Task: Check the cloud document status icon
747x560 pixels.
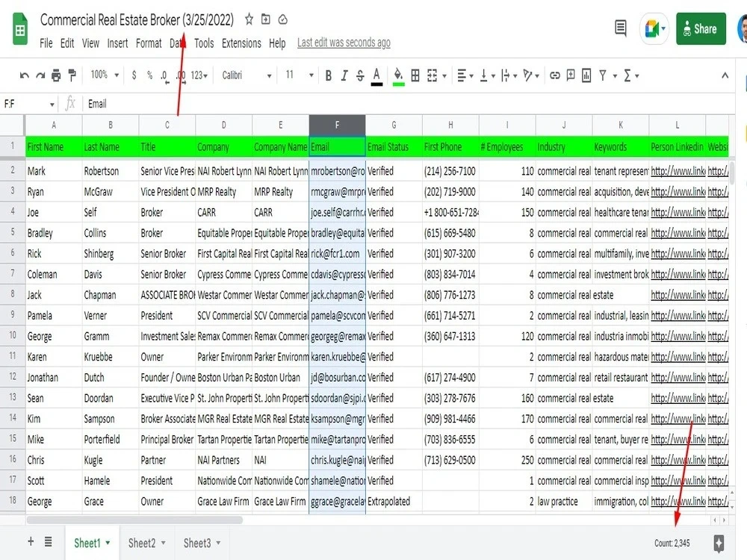Action: coord(282,19)
